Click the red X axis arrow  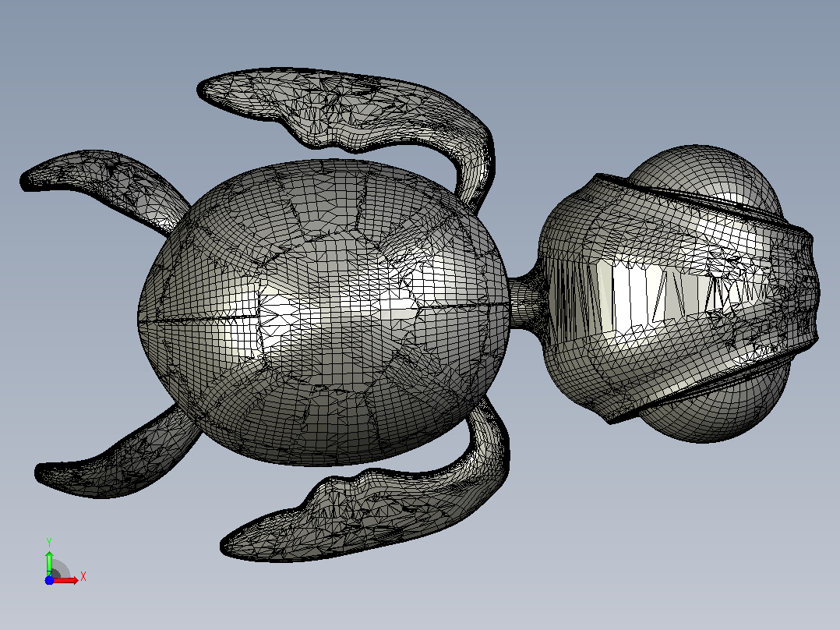click(65, 580)
